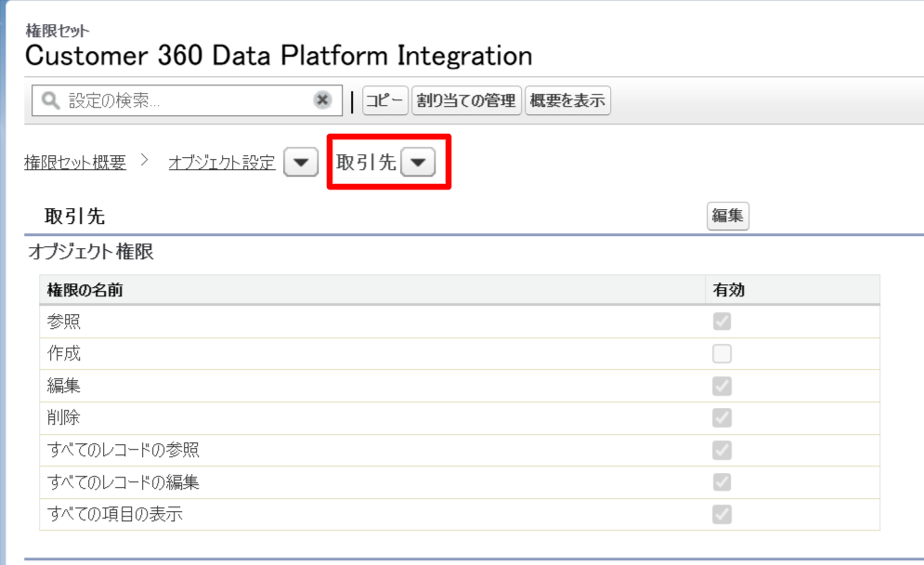
Task: Select the 作成 row label
Action: pyautogui.click(x=64, y=353)
